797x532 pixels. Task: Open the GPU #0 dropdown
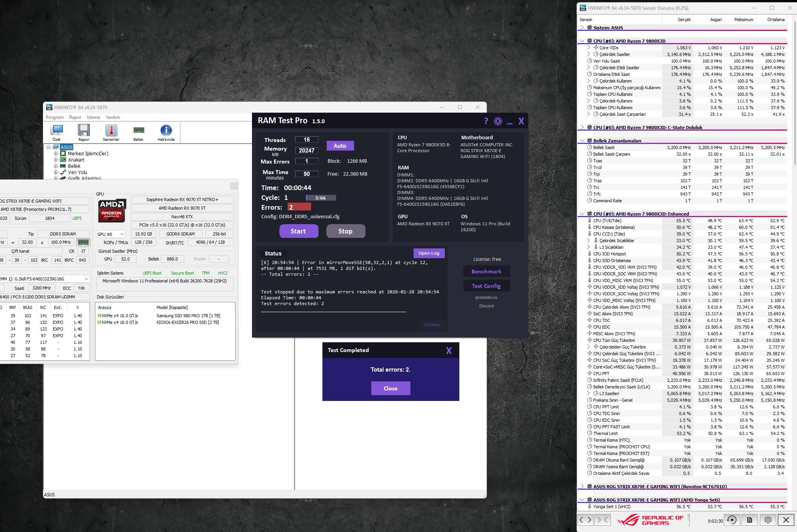(111, 234)
